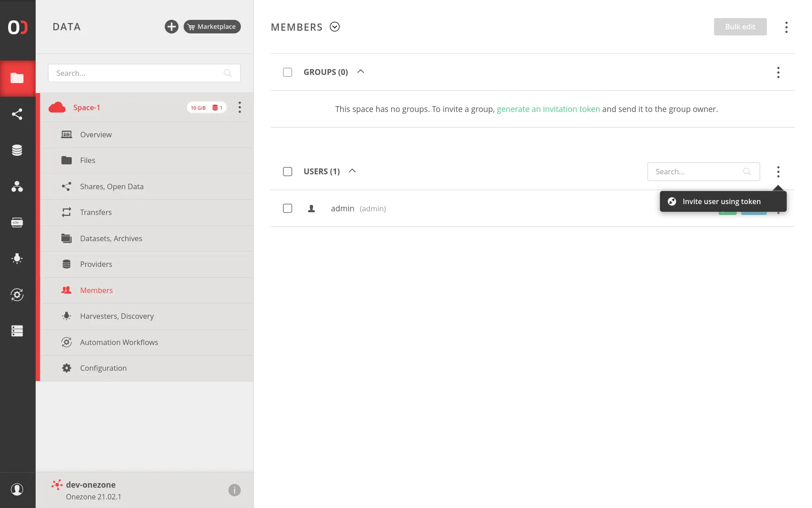Click the users Search field
The image size is (812, 508).
[697, 172]
